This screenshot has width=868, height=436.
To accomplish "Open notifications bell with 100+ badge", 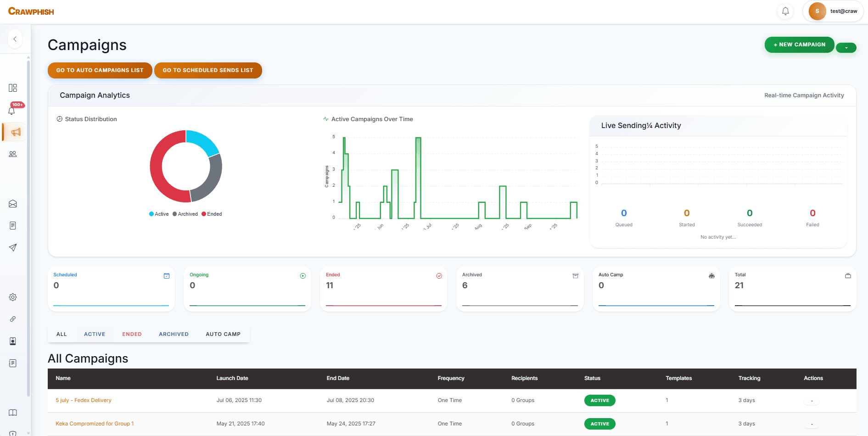I will (12, 110).
